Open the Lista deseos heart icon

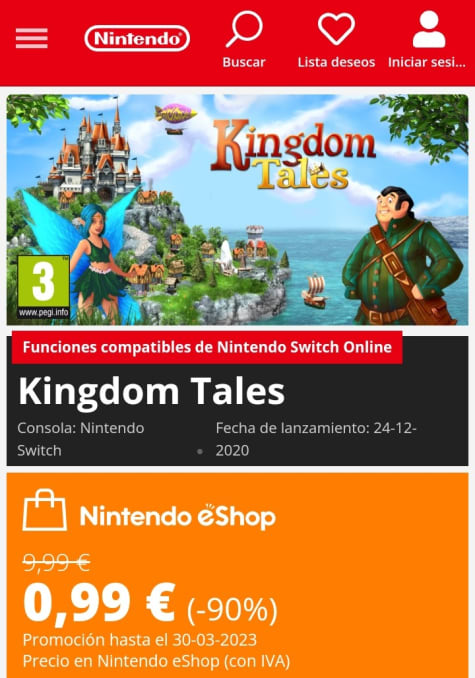(336, 29)
